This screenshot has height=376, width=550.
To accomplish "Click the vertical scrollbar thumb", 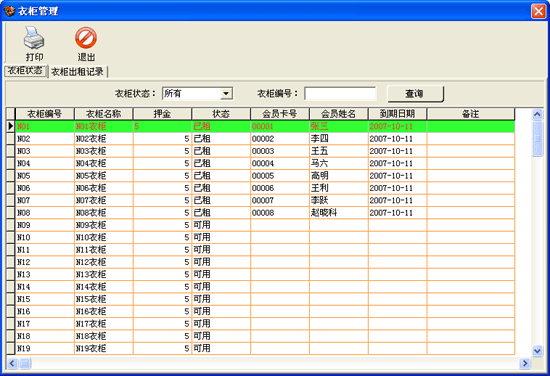I will [x=537, y=139].
